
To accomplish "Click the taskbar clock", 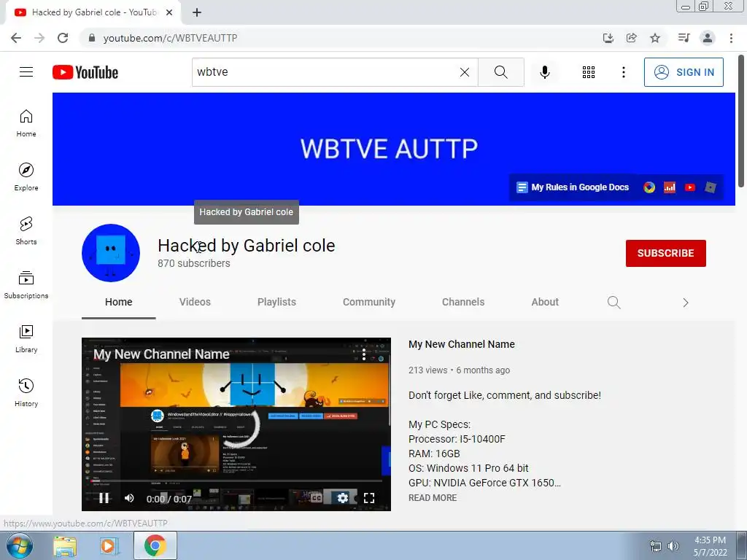I will tap(710, 546).
